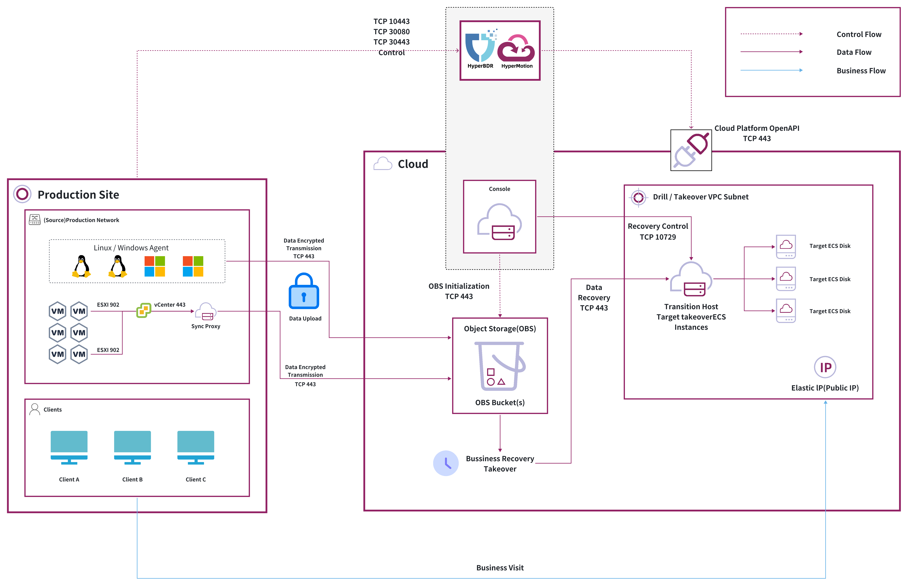Select the Cloud Platform OpenAPI plug icon

click(691, 150)
